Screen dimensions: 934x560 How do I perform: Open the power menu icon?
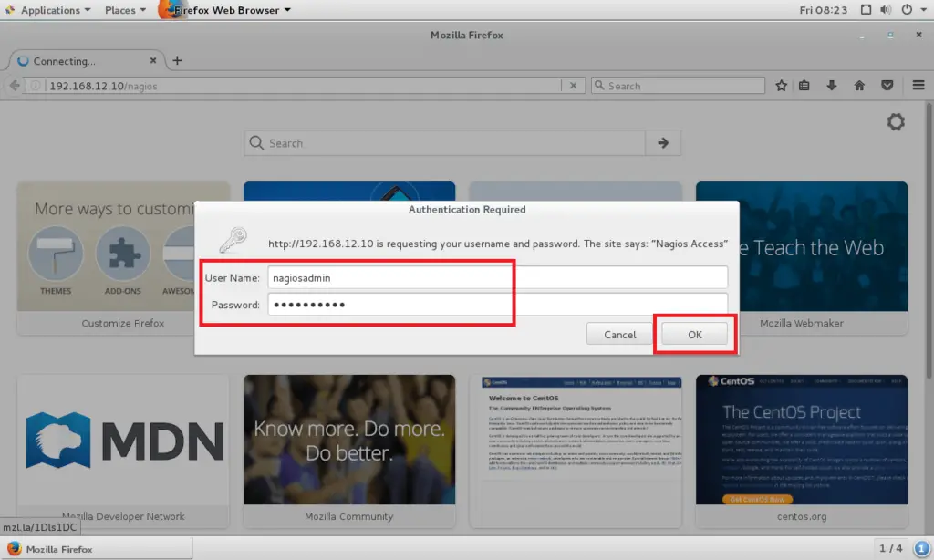click(x=907, y=10)
